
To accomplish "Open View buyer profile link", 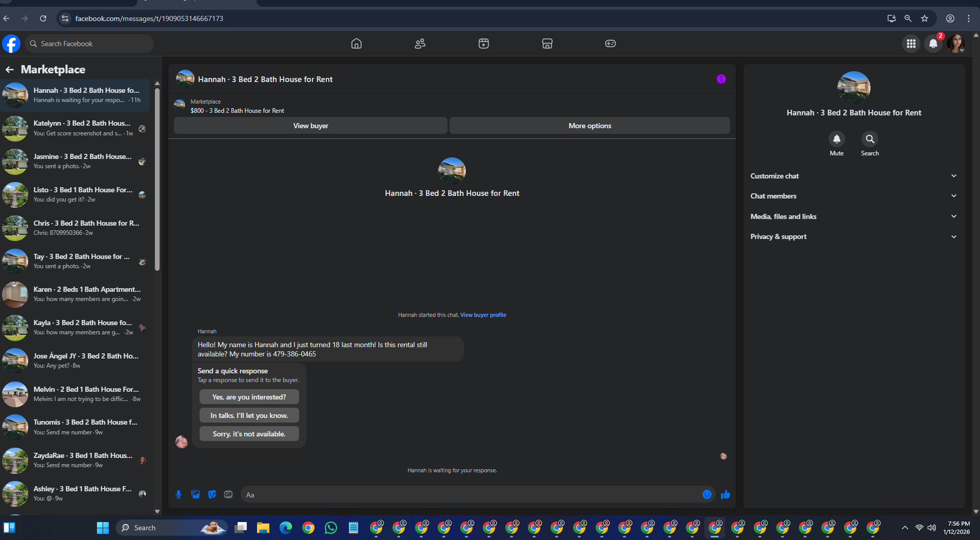I will pos(483,315).
